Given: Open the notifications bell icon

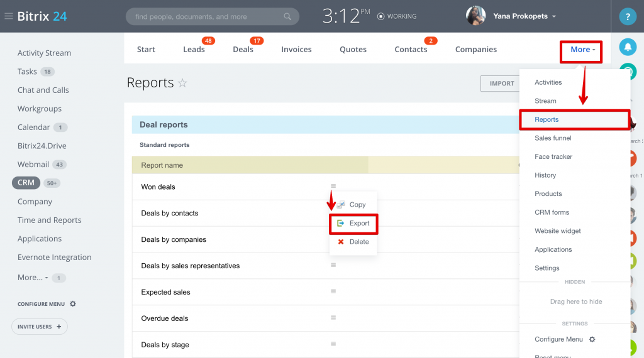Looking at the screenshot, I should [x=628, y=47].
